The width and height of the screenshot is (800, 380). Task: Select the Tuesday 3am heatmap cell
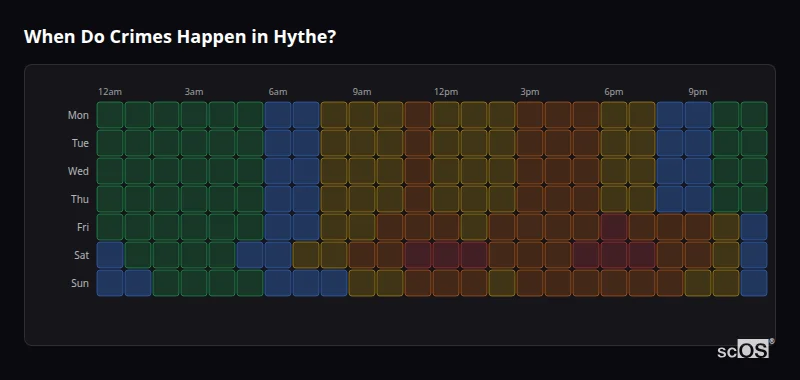(194, 143)
